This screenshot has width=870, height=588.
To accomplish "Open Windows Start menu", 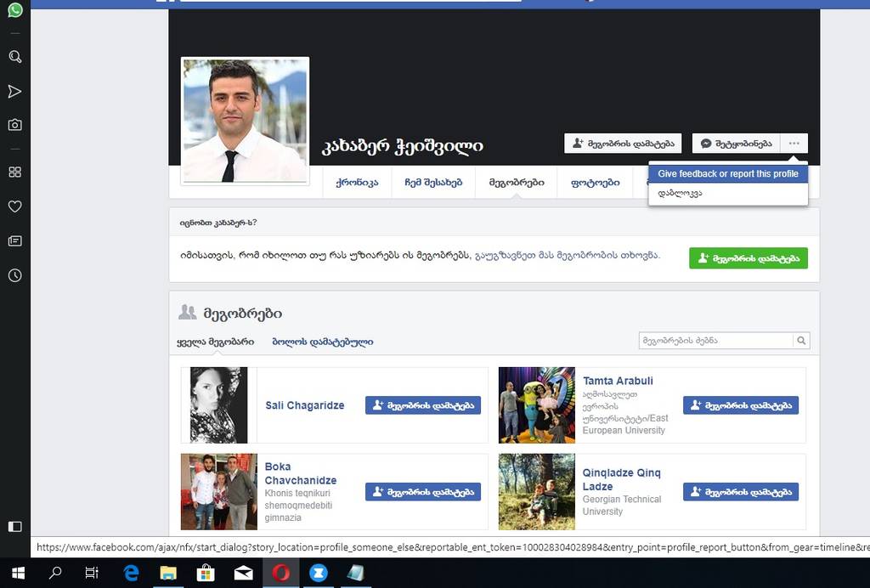I will (18, 573).
